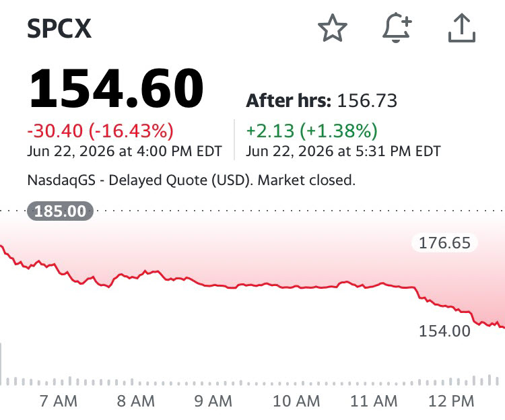Tap the 176.65 chart price label

point(444,243)
